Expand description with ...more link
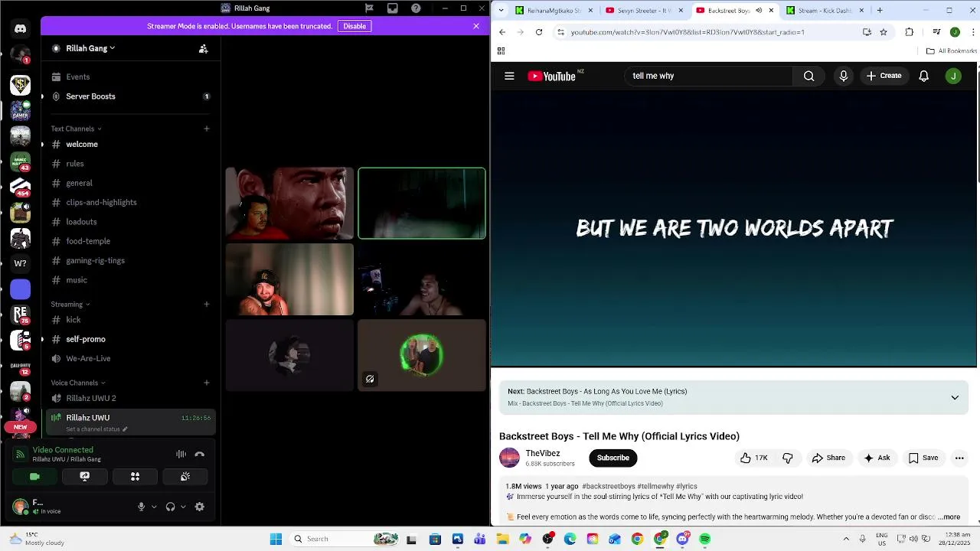This screenshot has height=551, width=980. (x=949, y=517)
